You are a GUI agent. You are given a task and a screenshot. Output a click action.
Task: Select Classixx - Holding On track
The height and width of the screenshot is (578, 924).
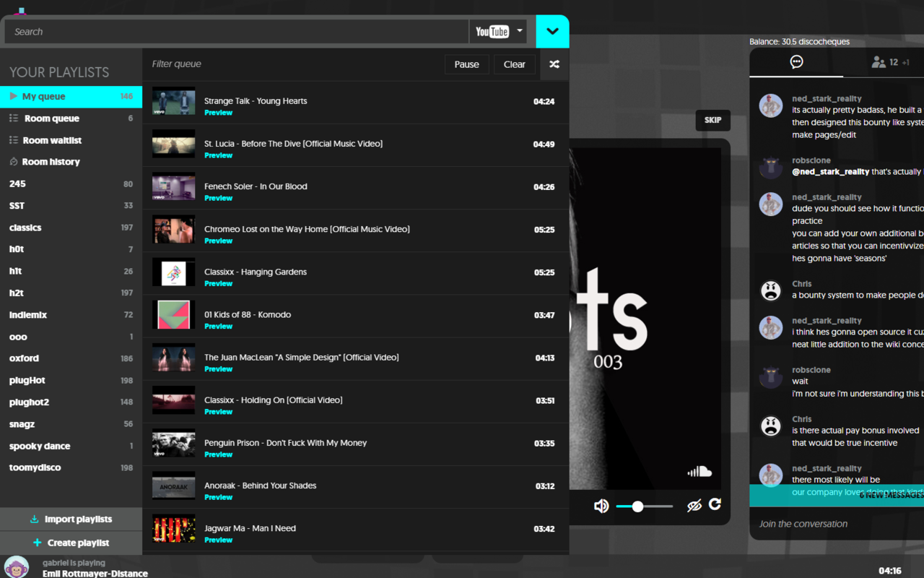point(356,401)
